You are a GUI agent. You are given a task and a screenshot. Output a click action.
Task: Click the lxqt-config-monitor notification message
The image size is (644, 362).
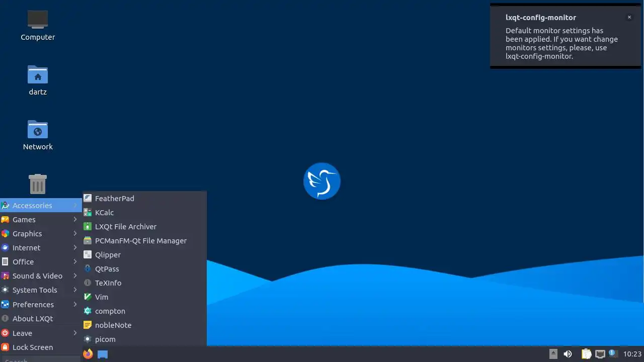(561, 43)
